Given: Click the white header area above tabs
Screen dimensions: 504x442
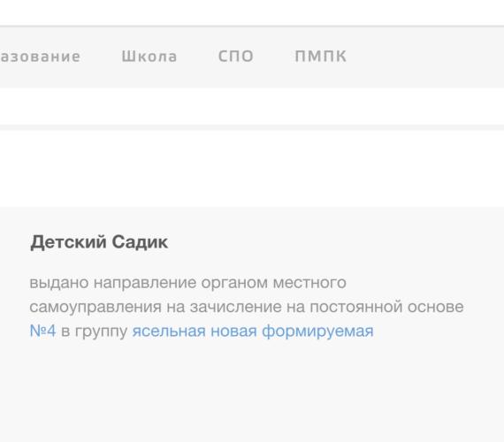Looking at the screenshot, I should tap(252, 12).
